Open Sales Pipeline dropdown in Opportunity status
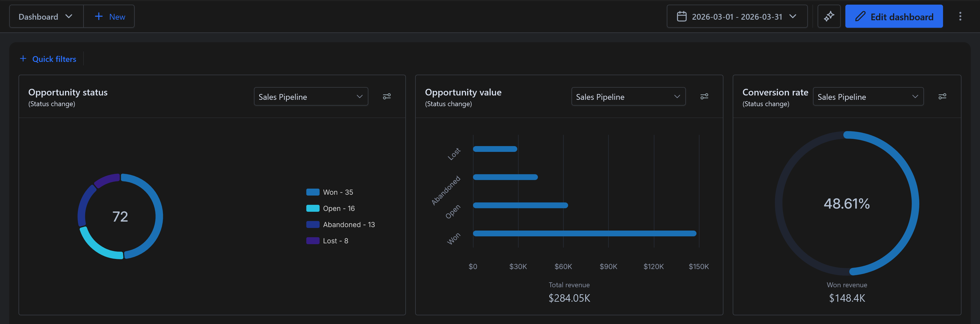The image size is (980, 324). point(311,97)
